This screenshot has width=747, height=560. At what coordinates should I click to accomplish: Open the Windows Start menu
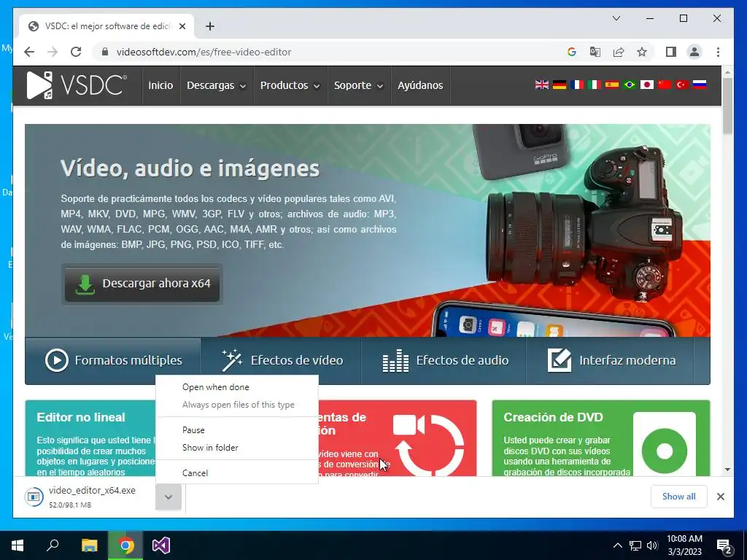click(x=18, y=545)
